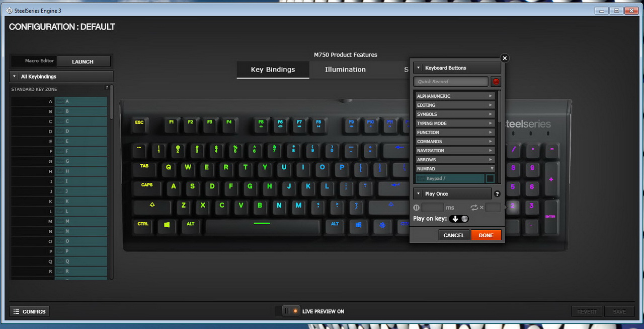Switch to the Illumination tab
This screenshot has width=644, height=329.
coord(345,70)
